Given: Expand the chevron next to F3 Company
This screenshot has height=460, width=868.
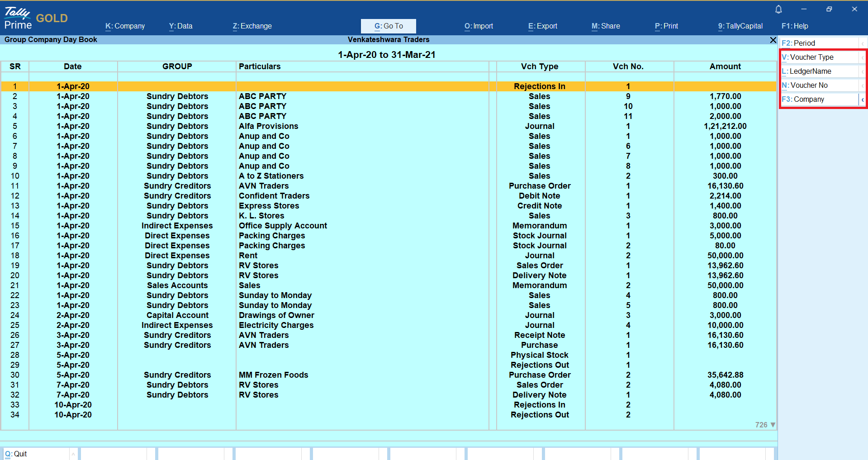Looking at the screenshot, I should click(x=863, y=100).
